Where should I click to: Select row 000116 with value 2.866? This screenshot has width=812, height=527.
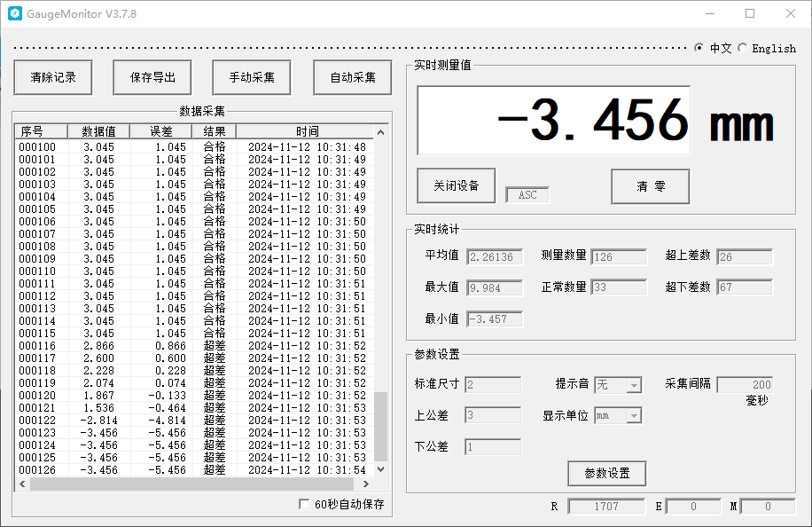(x=192, y=346)
